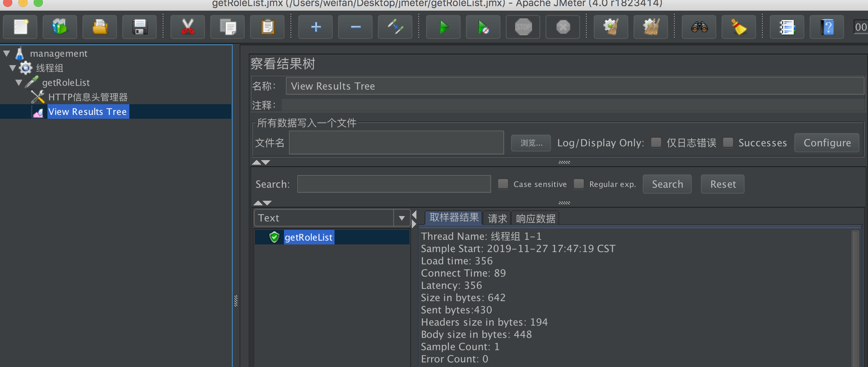Enable the Regular exp. checkbox
This screenshot has width=868, height=367.
click(x=579, y=184)
